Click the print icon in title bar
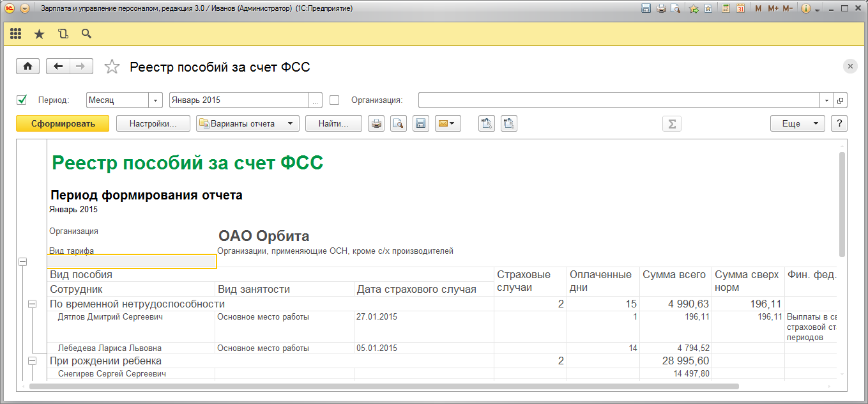The height and width of the screenshot is (404, 868). click(x=661, y=9)
